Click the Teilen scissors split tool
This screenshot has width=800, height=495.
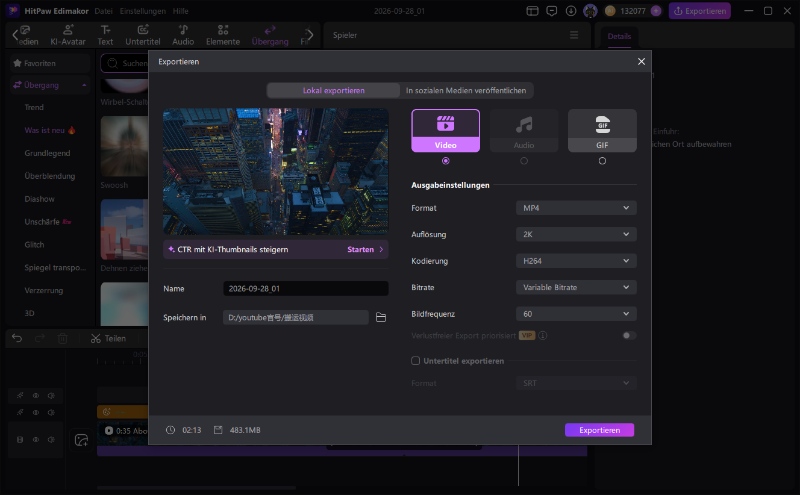tap(108, 338)
